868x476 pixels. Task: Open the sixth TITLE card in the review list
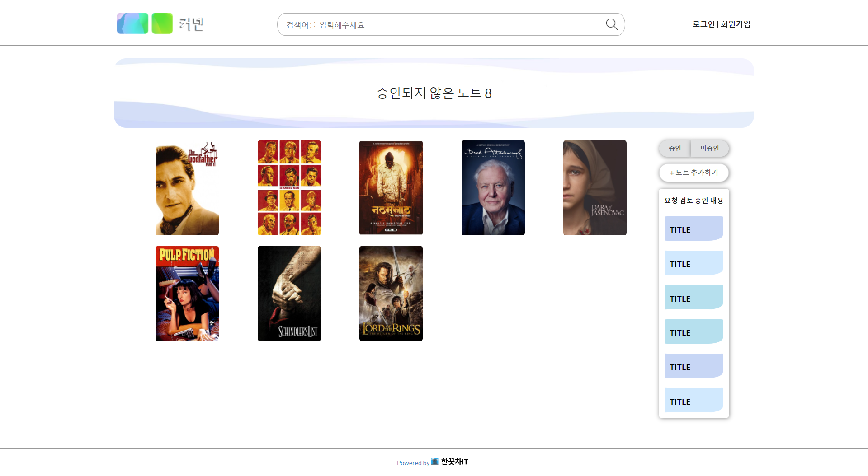click(694, 400)
